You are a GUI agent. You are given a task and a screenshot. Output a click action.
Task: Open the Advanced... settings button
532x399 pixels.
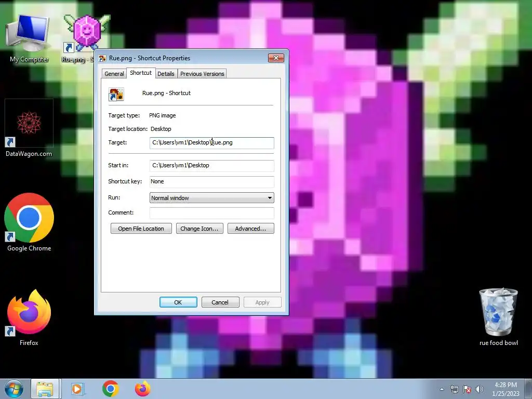pos(251,229)
